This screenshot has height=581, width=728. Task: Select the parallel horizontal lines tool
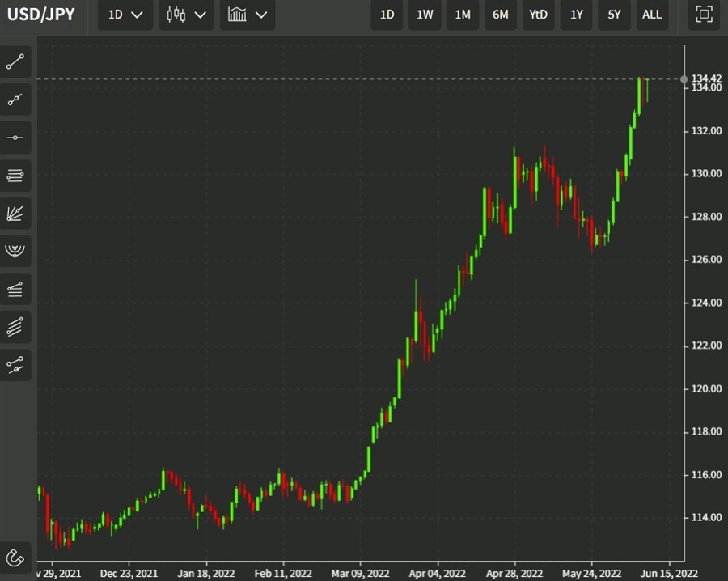tap(15, 176)
